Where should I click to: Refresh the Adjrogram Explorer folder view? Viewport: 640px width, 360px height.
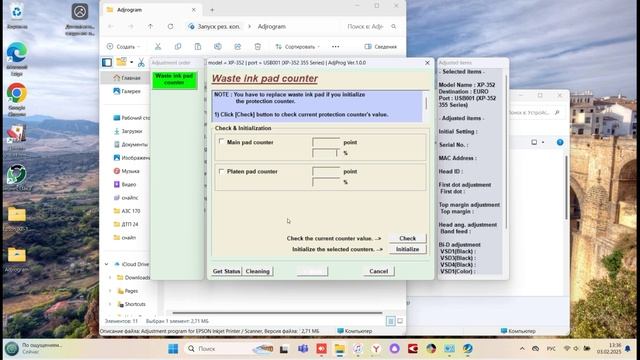tap(170, 27)
